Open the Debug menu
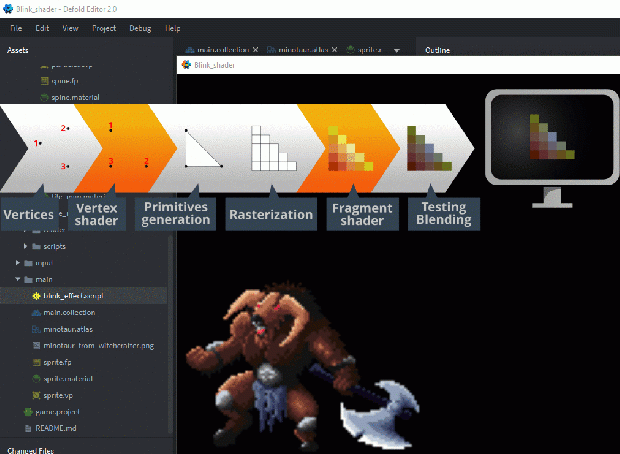Image resolution: width=620 pixels, height=454 pixels. pos(140,28)
